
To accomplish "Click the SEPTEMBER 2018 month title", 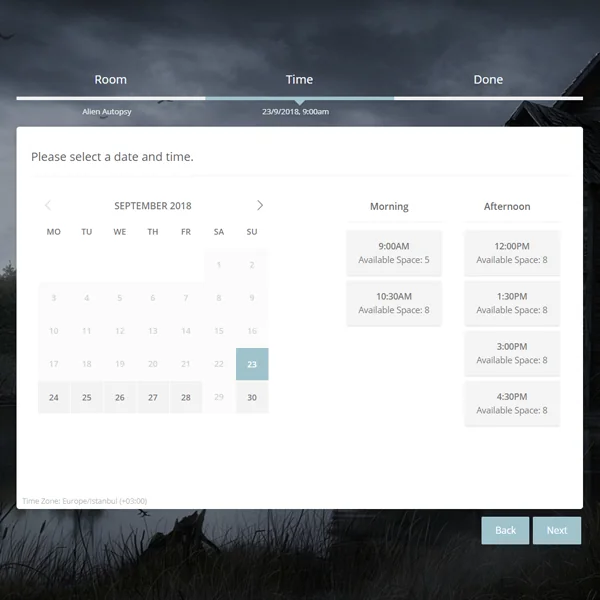I will pos(153,206).
